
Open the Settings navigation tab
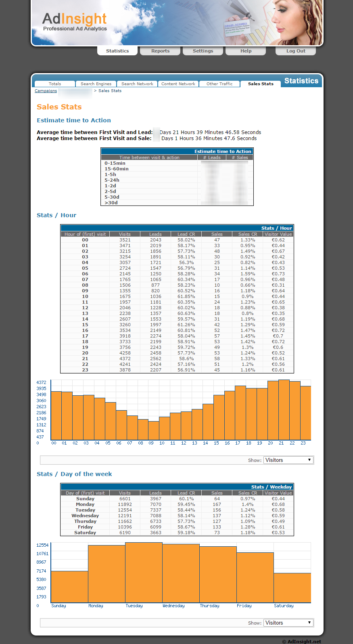click(x=203, y=51)
